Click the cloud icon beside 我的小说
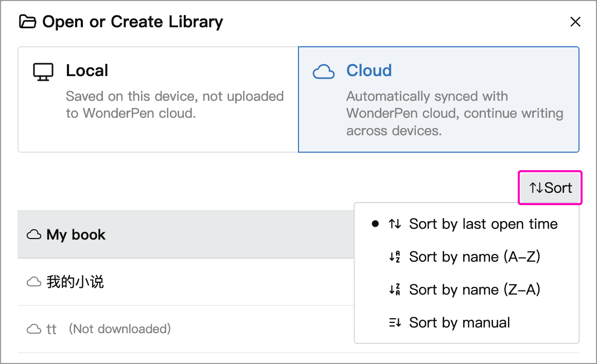This screenshot has height=364, width=597. click(x=34, y=282)
